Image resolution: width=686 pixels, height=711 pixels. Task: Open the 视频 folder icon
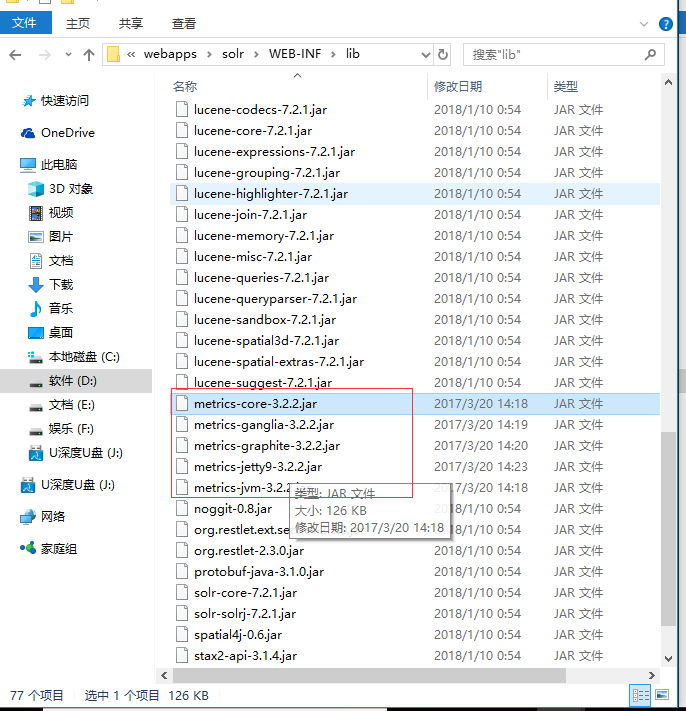click(x=36, y=213)
